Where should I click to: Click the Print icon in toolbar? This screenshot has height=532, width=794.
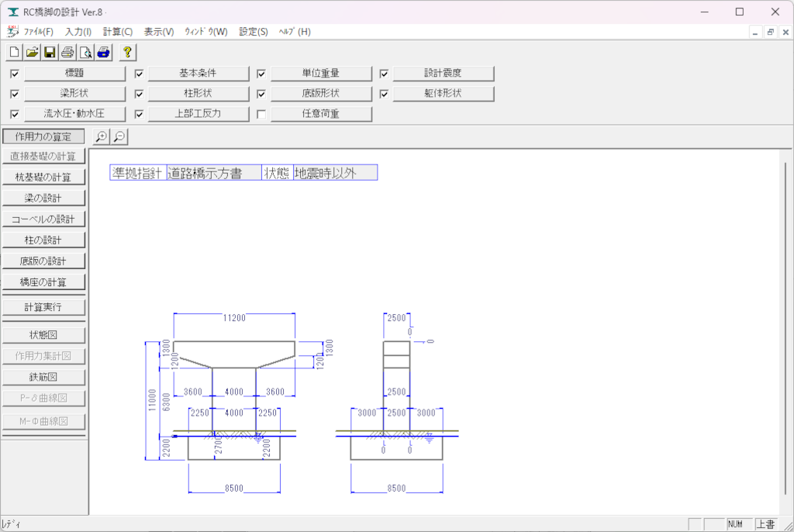point(67,53)
